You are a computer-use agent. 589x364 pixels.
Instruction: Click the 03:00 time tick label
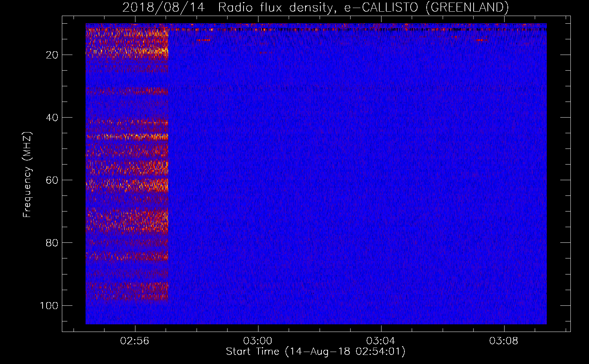pyautogui.click(x=258, y=341)
